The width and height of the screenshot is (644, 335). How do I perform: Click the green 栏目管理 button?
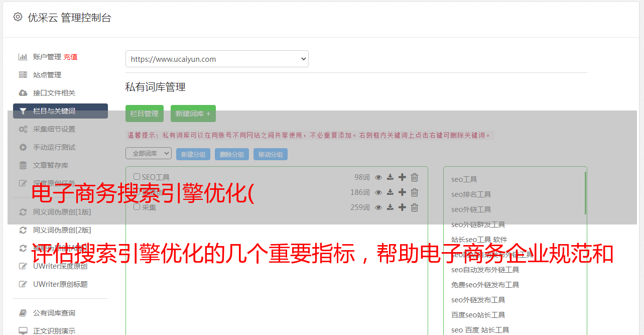145,114
